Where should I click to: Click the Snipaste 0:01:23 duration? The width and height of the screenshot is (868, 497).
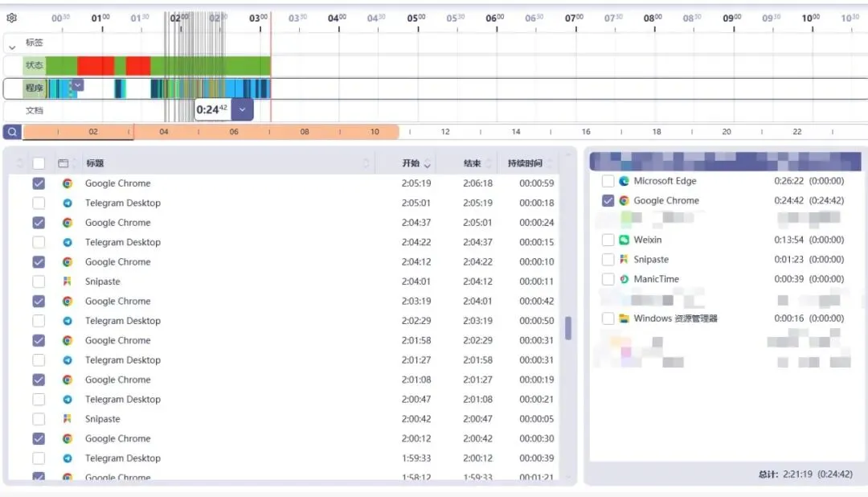(x=788, y=259)
